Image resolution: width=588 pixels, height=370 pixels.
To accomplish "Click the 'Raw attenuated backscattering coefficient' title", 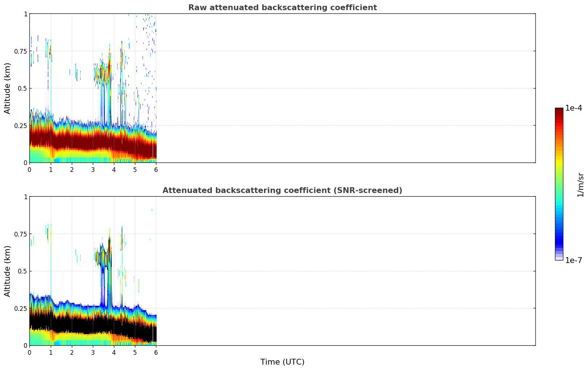I will (282, 8).
